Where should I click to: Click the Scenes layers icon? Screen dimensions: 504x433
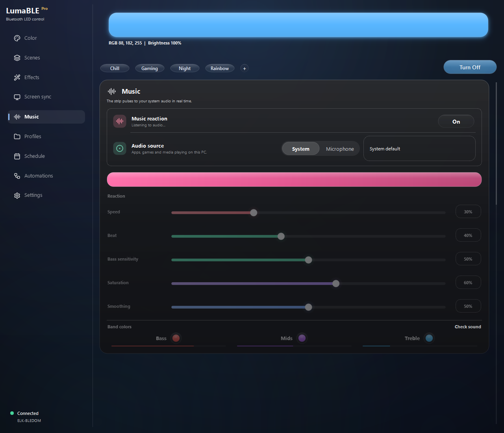point(17,58)
